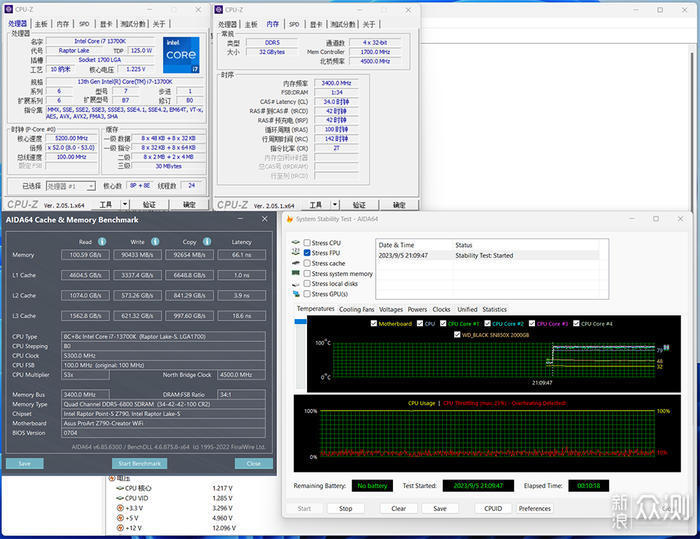The image size is (700, 539).
Task: Open the processor selection dropdown (处理器 #1)
Action: pyautogui.click(x=69, y=185)
